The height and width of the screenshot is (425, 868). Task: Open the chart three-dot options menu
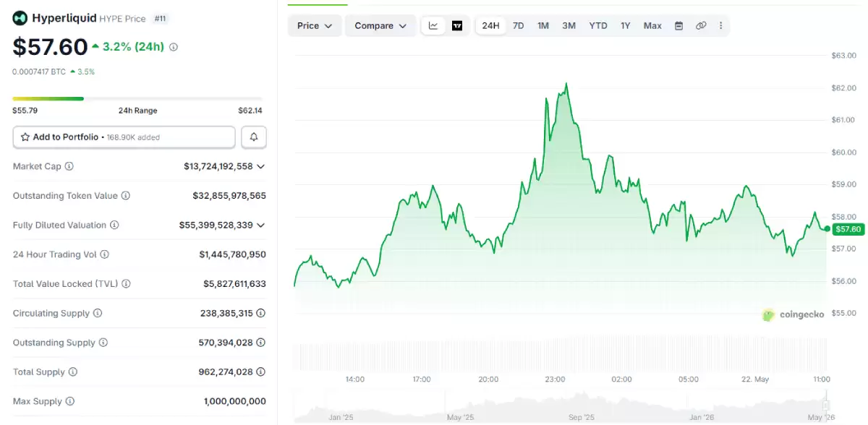pos(720,26)
